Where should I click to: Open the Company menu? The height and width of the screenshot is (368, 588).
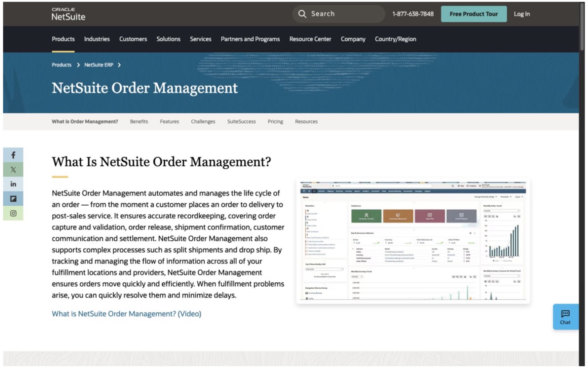pos(353,39)
